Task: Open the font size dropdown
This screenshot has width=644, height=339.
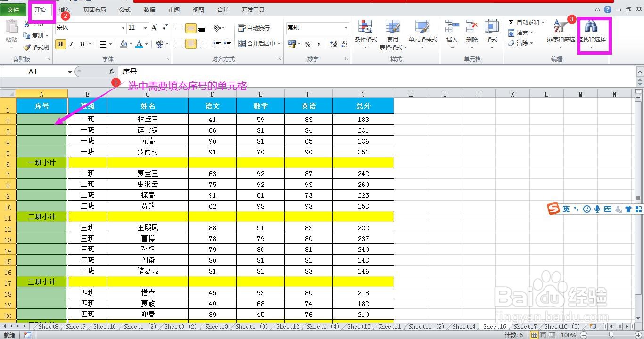Action: pos(144,28)
